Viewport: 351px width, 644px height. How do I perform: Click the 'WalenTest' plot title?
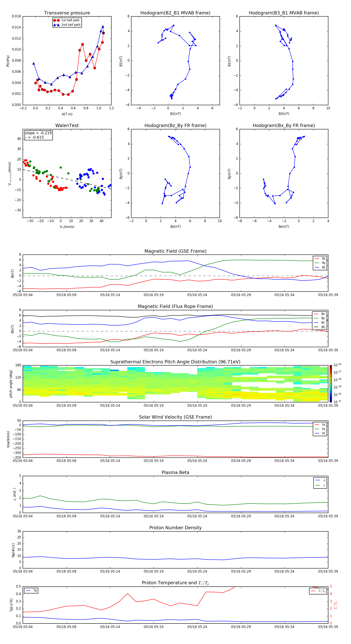(x=67, y=125)
